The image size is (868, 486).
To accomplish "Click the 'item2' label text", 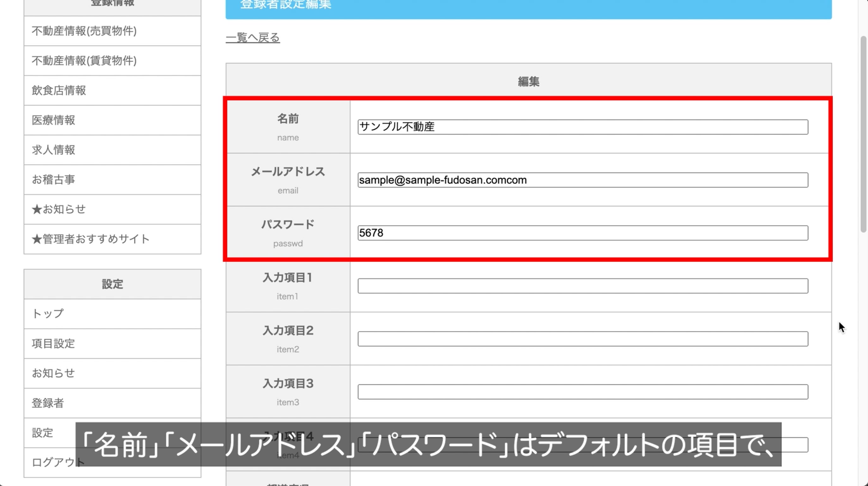I will click(x=288, y=349).
